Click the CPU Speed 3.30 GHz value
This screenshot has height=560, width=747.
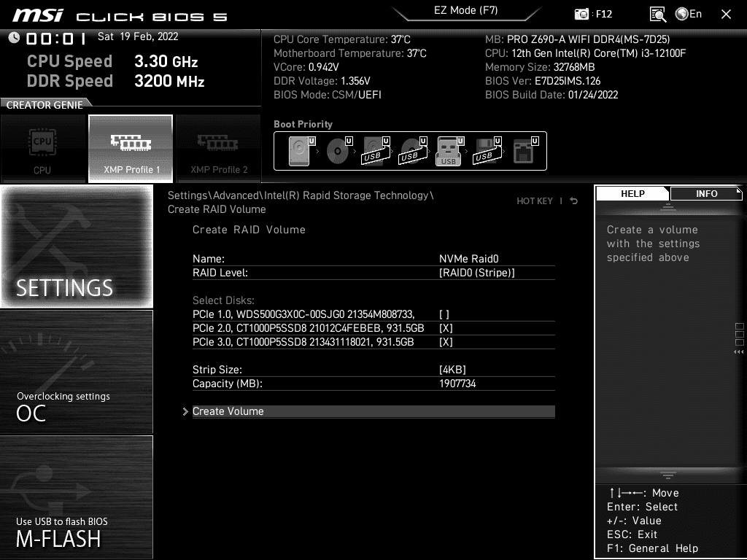tap(166, 61)
